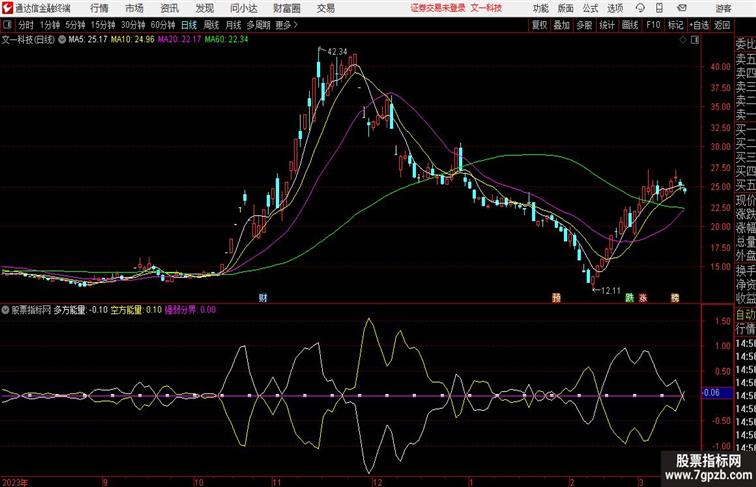Viewport: 756px width, 487px height.
Task: Toggle the side panel icon at chart top-right
Action: click(x=695, y=40)
